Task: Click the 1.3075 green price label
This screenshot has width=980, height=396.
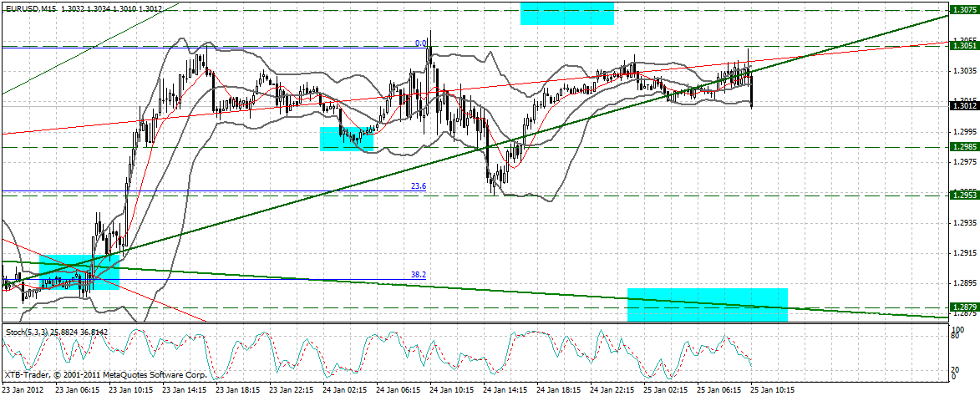Action: click(x=964, y=11)
